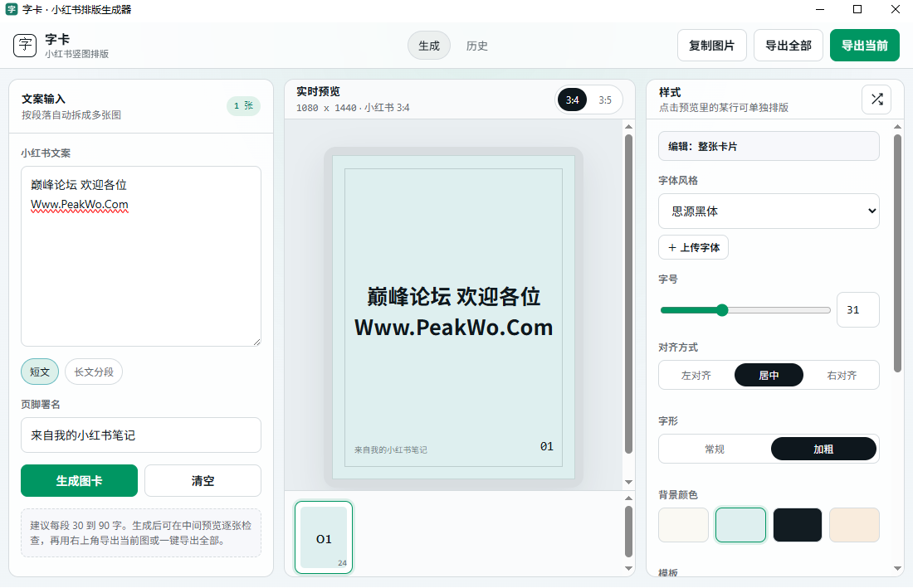Click the preview page number 01
Image resolution: width=913 pixels, height=588 pixels.
pos(546,446)
